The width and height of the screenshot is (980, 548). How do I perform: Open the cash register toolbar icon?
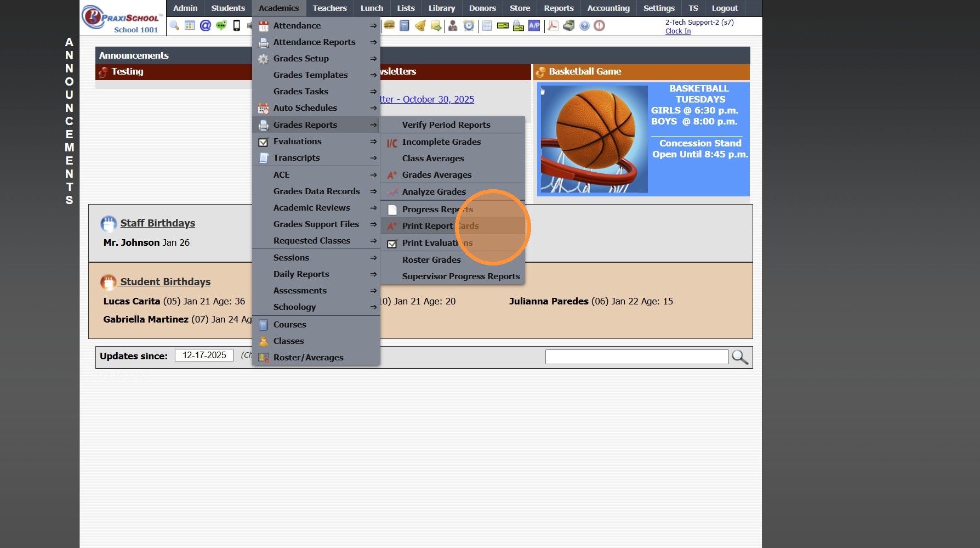click(569, 26)
